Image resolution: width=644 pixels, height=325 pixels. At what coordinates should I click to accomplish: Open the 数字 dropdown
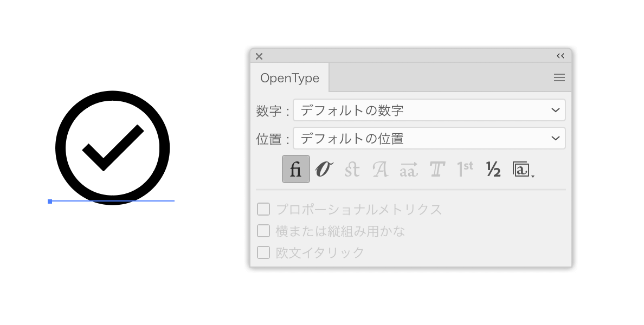point(429,110)
